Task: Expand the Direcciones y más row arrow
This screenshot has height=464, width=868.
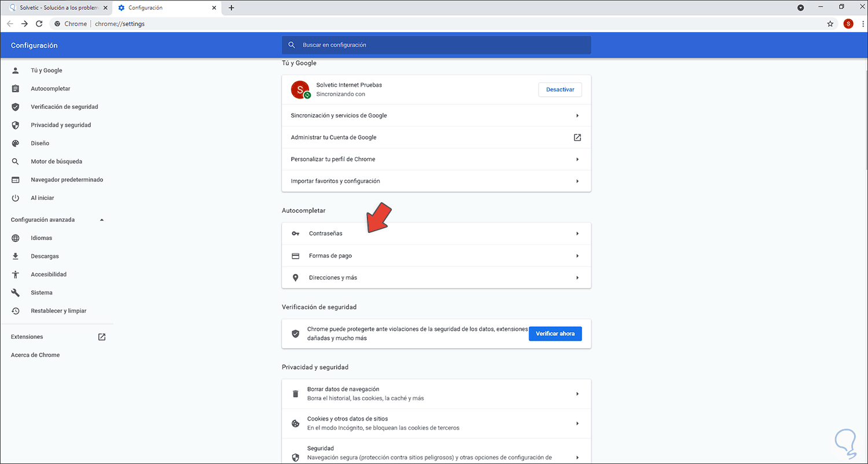Action: [578, 277]
